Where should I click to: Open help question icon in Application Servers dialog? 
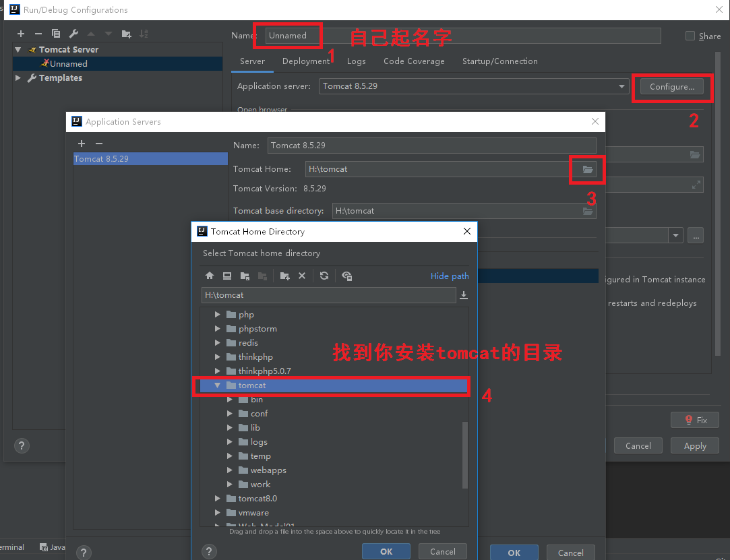click(x=84, y=553)
